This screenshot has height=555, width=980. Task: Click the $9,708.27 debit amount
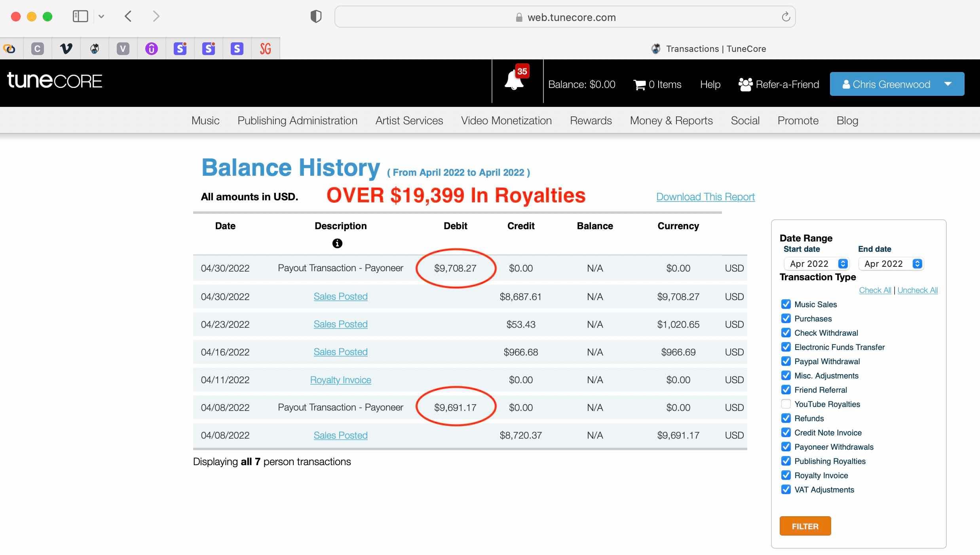[455, 268]
